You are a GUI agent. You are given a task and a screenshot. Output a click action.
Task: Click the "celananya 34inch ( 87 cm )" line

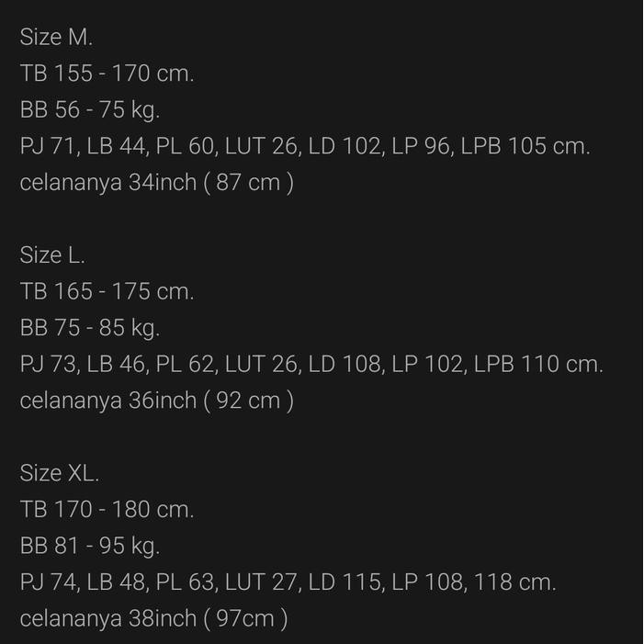point(156,183)
